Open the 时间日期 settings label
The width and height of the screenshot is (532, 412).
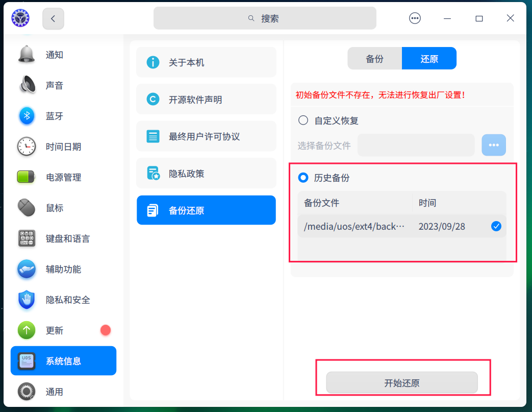point(63,147)
